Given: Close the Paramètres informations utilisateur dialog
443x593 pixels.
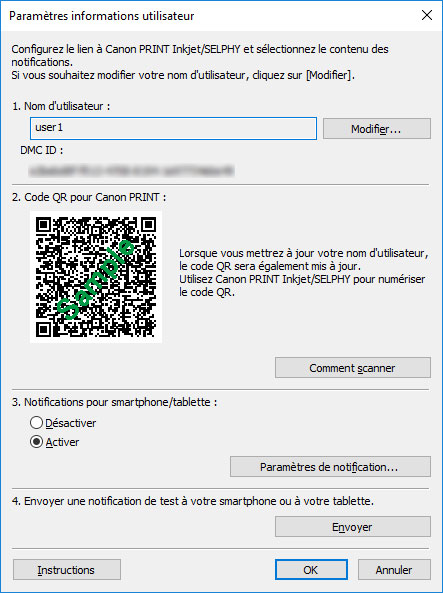Looking at the screenshot, I should tap(427, 16).
